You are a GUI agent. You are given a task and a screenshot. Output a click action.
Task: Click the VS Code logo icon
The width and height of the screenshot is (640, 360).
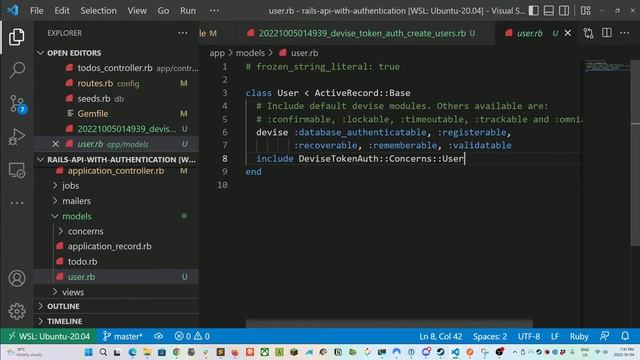[13, 10]
